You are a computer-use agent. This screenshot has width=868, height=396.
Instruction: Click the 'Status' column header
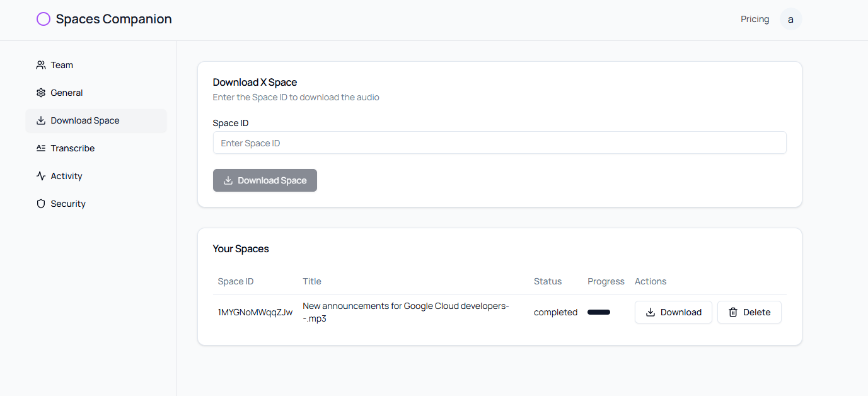pyautogui.click(x=548, y=281)
